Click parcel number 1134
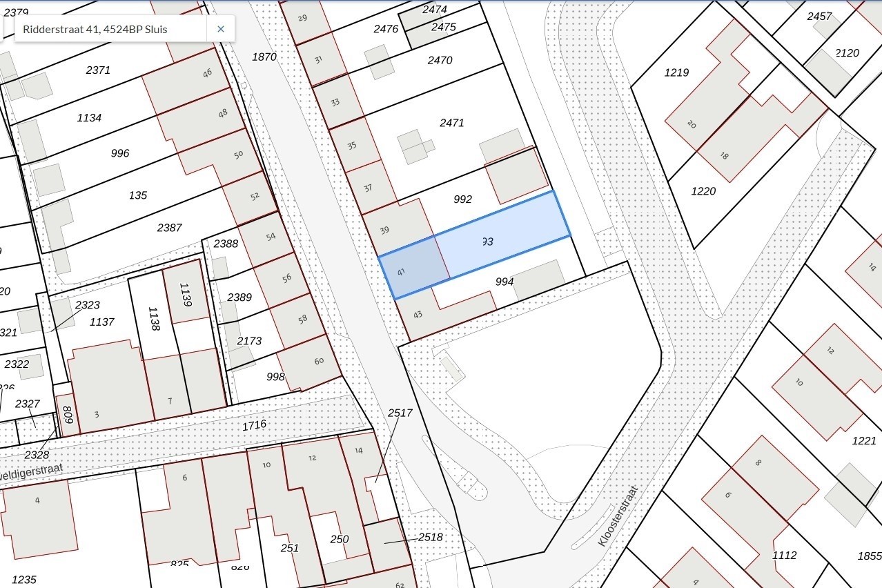Screen dimensions: 882x588 click(x=89, y=118)
